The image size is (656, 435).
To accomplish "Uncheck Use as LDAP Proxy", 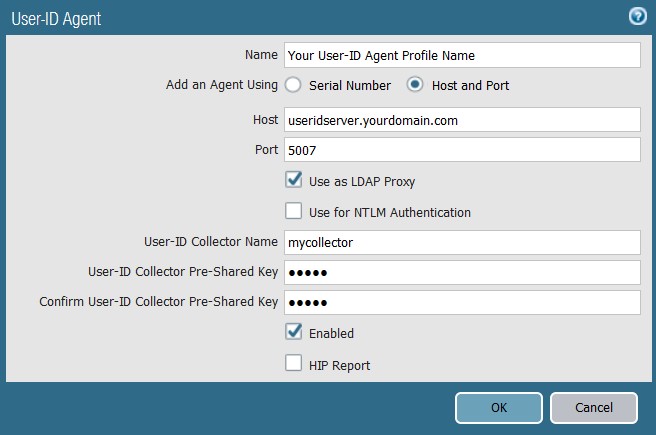I will click(294, 181).
